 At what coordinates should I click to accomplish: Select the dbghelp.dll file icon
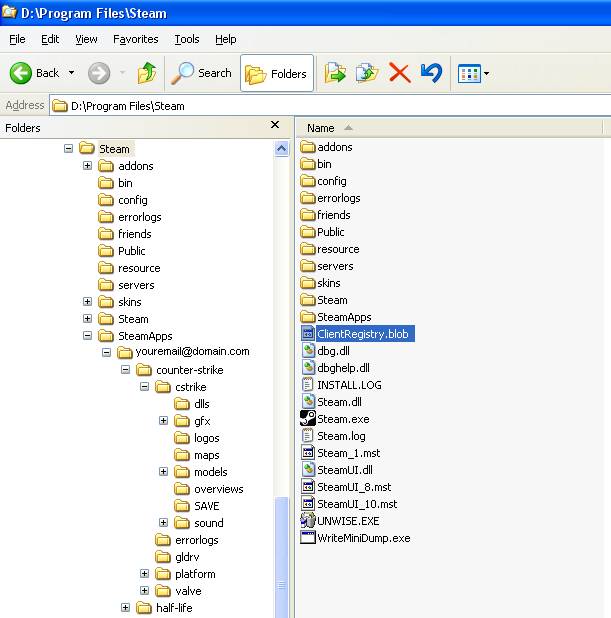pyautogui.click(x=308, y=368)
